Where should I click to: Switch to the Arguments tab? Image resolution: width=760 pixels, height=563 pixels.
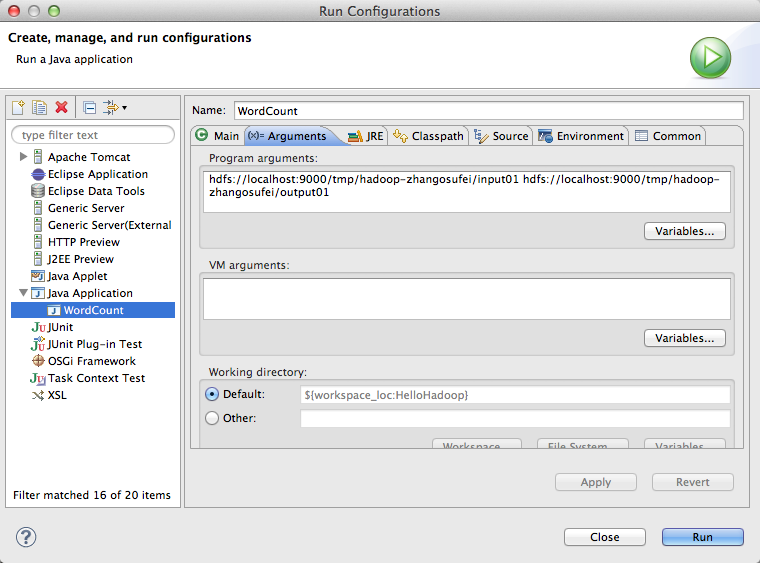tap(287, 136)
